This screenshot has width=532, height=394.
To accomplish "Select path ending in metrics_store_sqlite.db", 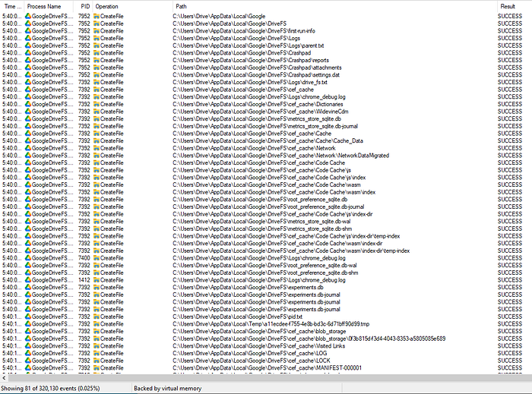I will point(257,119).
